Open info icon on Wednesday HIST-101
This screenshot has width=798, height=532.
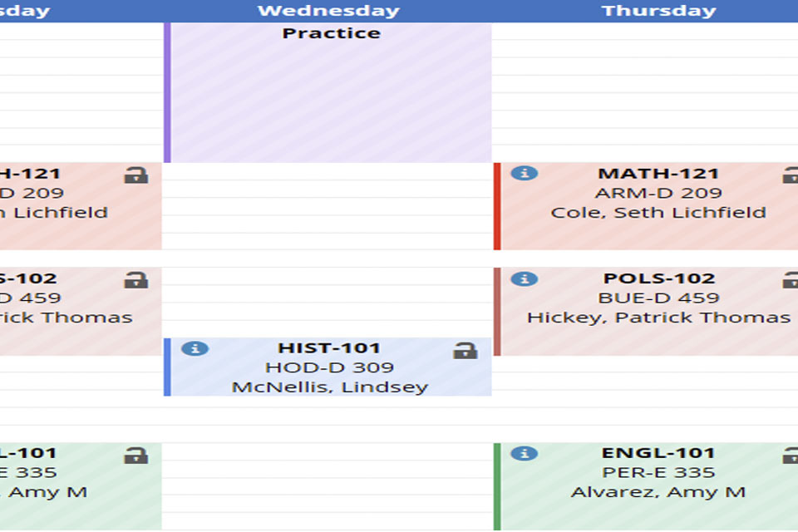tap(195, 349)
